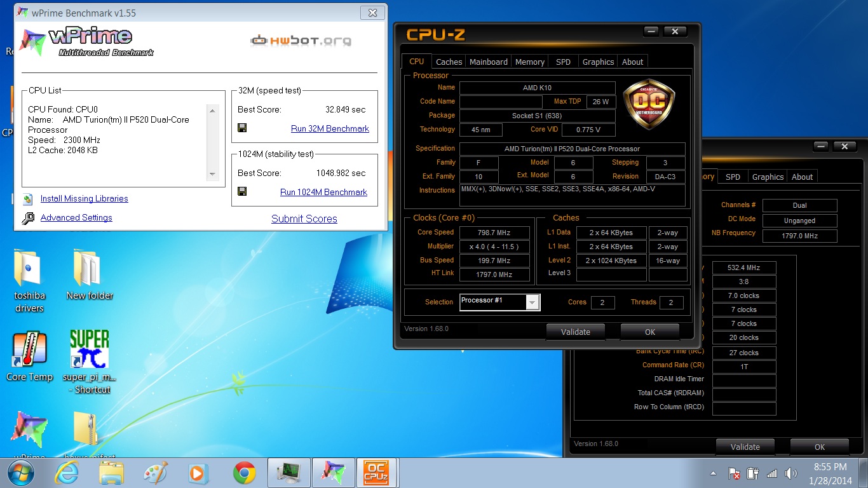Click the Multiplier value x 4.0 (4 - 11.5)
868x488 pixels.
495,247
